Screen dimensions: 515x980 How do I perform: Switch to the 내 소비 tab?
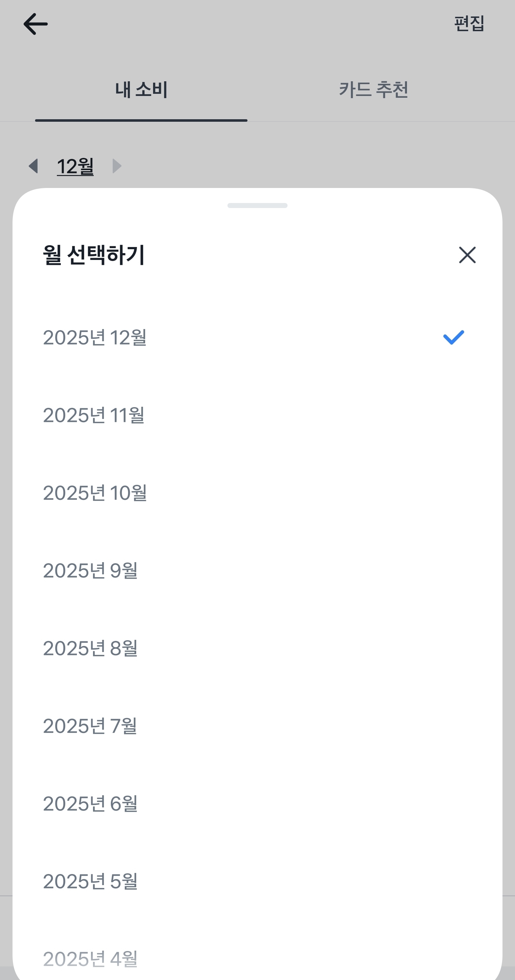pos(141,90)
